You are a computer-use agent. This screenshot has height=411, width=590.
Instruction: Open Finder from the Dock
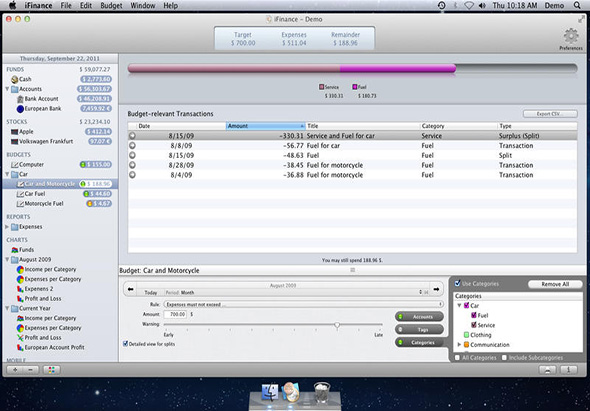coord(270,392)
